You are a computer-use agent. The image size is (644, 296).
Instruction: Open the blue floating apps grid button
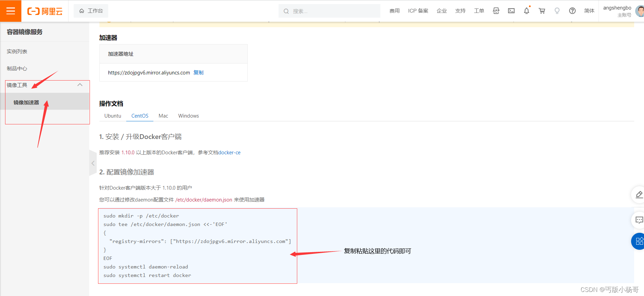pyautogui.click(x=639, y=241)
